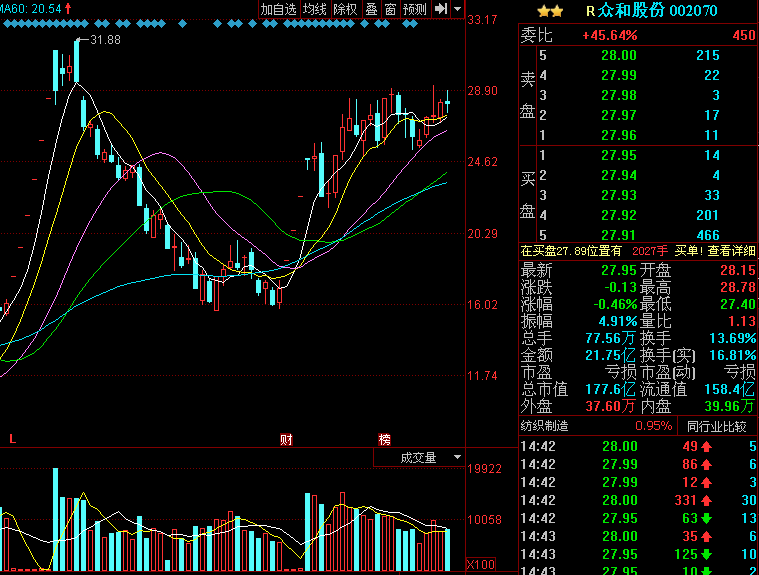Click the 振幅 value 4.91%
Image resolution: width=759 pixels, height=575 pixels.
(618, 321)
